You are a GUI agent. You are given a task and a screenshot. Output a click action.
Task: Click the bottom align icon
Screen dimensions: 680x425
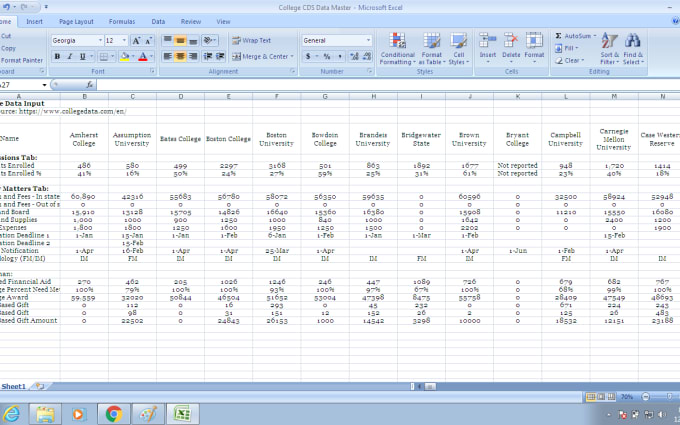pos(193,40)
